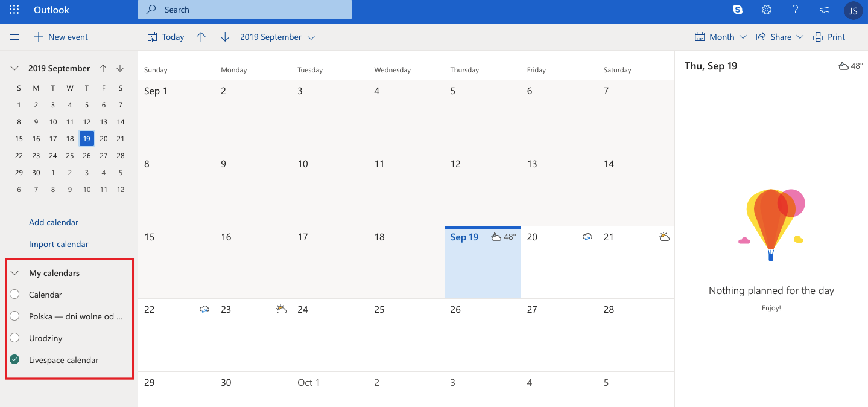
Task: Enable the Urodziny calendar checkbox
Action: click(x=14, y=338)
